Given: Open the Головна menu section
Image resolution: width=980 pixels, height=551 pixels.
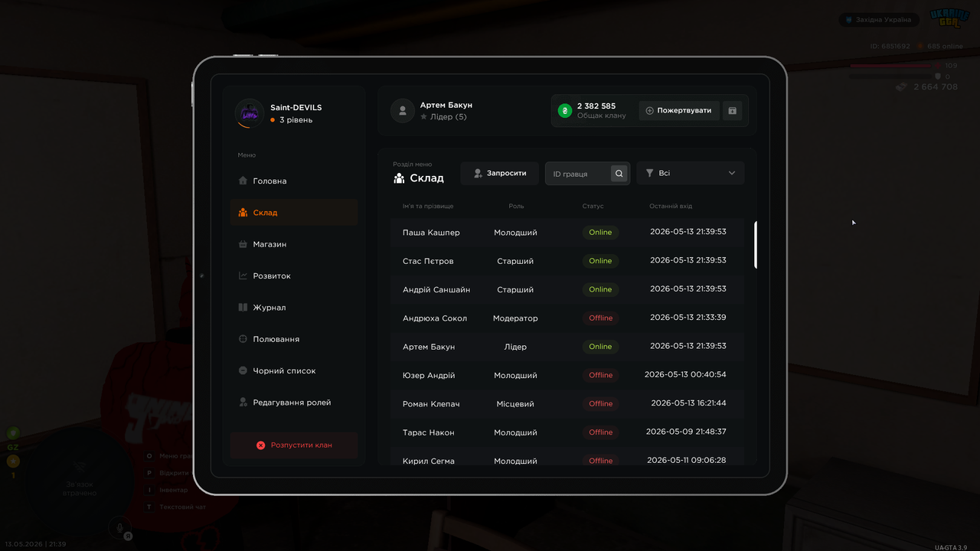Looking at the screenshot, I should (294, 181).
